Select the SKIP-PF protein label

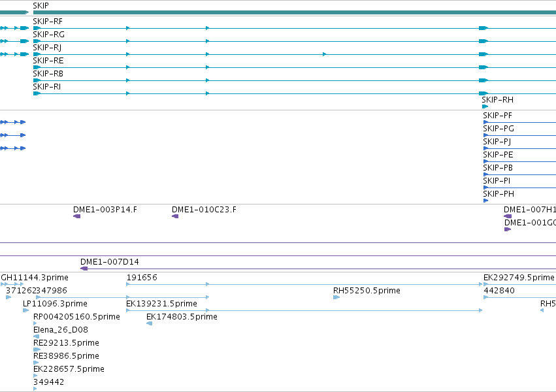(497, 116)
